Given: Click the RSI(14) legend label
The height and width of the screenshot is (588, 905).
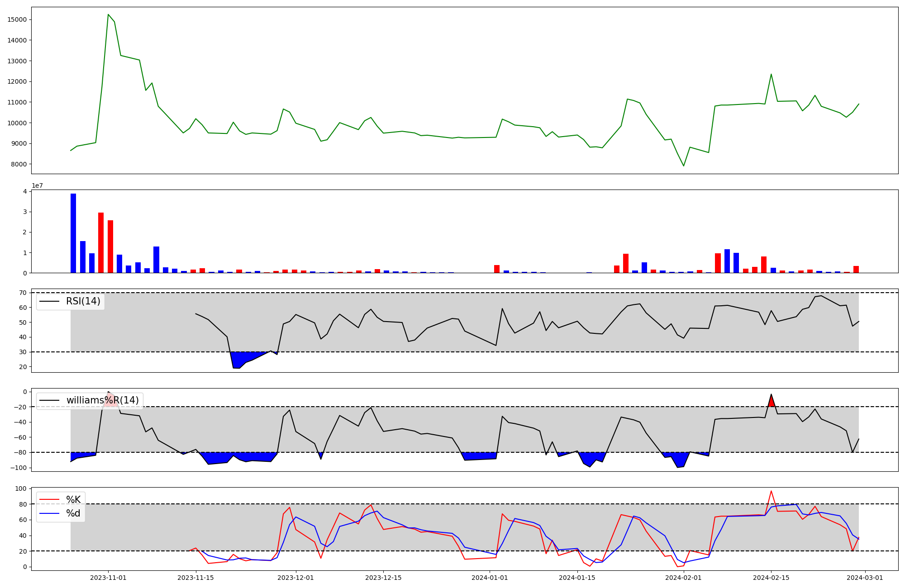Looking at the screenshot, I should tap(83, 301).
